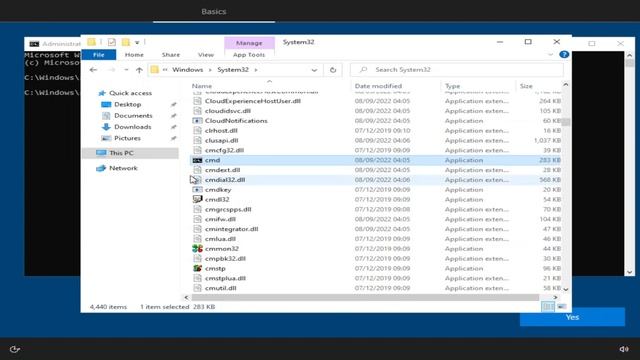Switch to large icons view button
640x360 pixels.
point(562,307)
